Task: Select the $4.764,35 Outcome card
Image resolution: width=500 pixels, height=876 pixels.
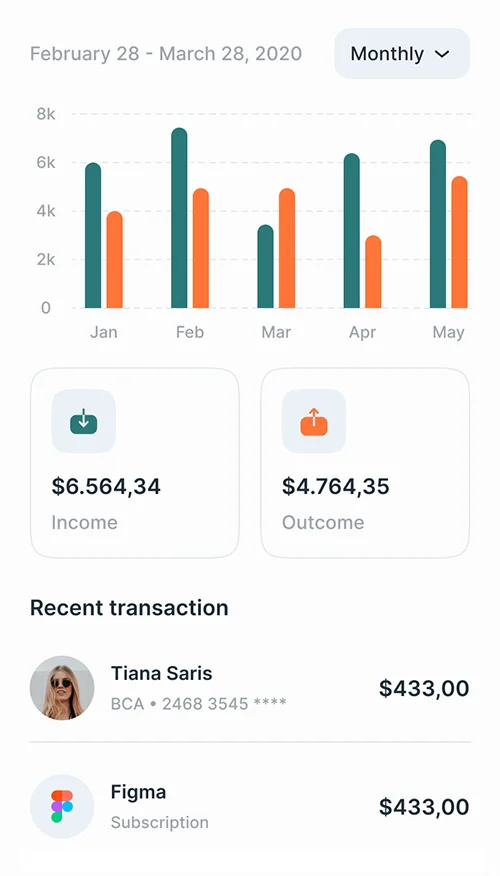Action: (365, 463)
